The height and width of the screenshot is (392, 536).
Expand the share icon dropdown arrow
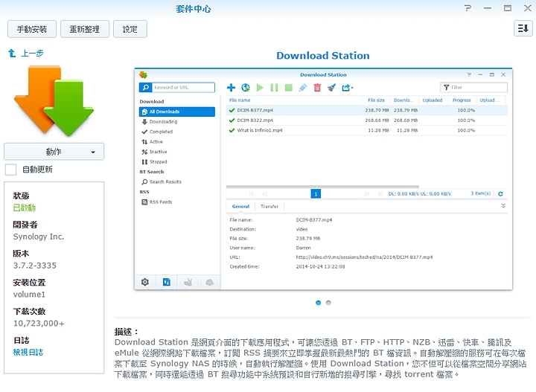pyautogui.click(x=350, y=88)
